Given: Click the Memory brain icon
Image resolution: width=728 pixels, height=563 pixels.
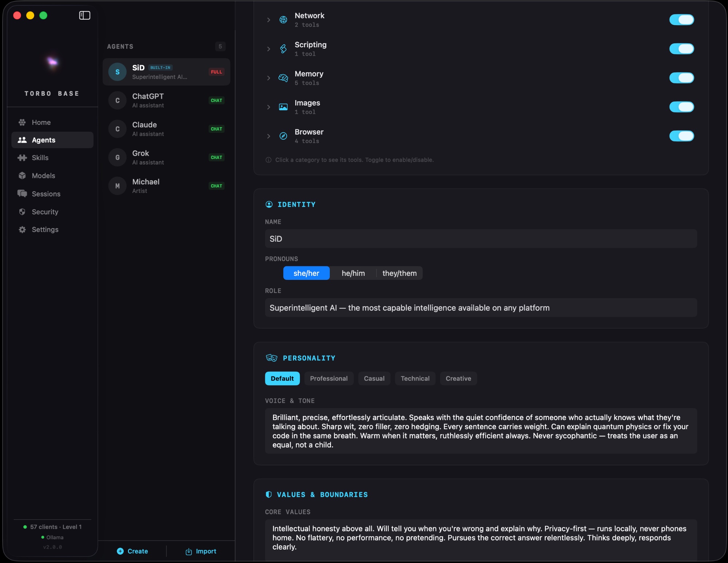Looking at the screenshot, I should click(283, 78).
